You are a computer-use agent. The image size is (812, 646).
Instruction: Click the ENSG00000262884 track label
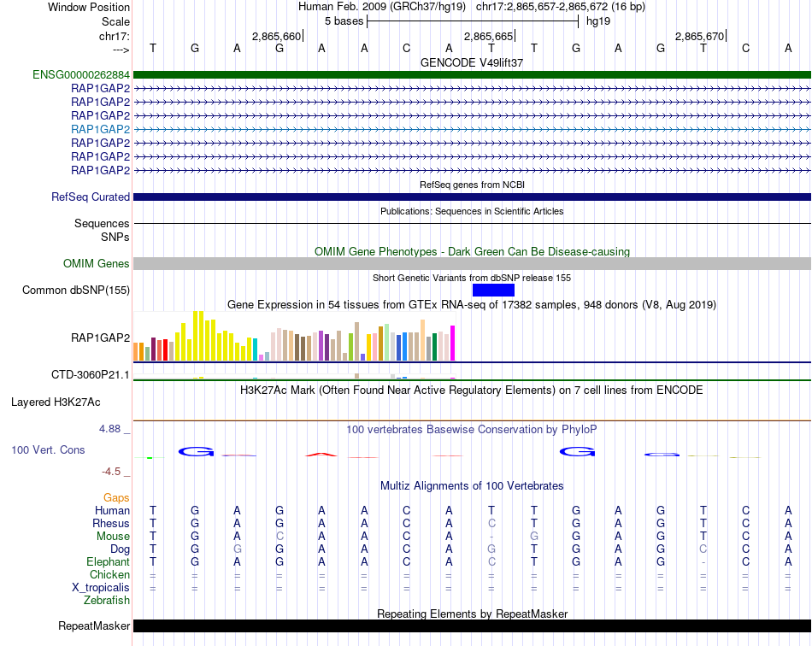81,74
